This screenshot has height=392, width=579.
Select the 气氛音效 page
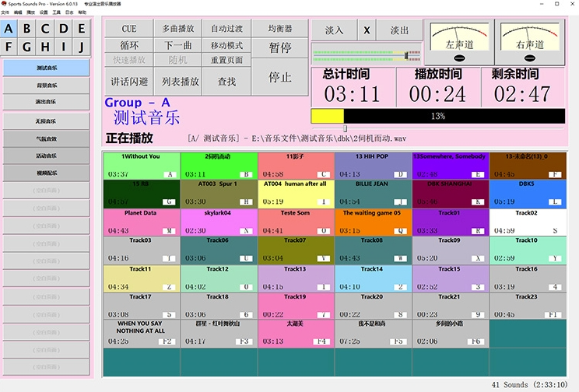pos(46,138)
